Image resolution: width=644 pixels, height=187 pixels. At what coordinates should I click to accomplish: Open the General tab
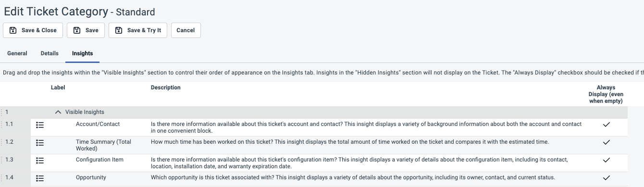click(x=17, y=53)
